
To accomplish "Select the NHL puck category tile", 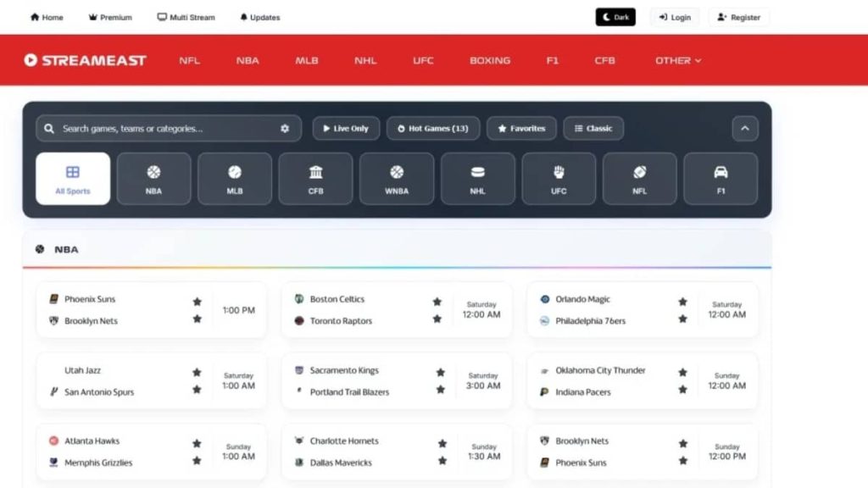I will tap(478, 179).
